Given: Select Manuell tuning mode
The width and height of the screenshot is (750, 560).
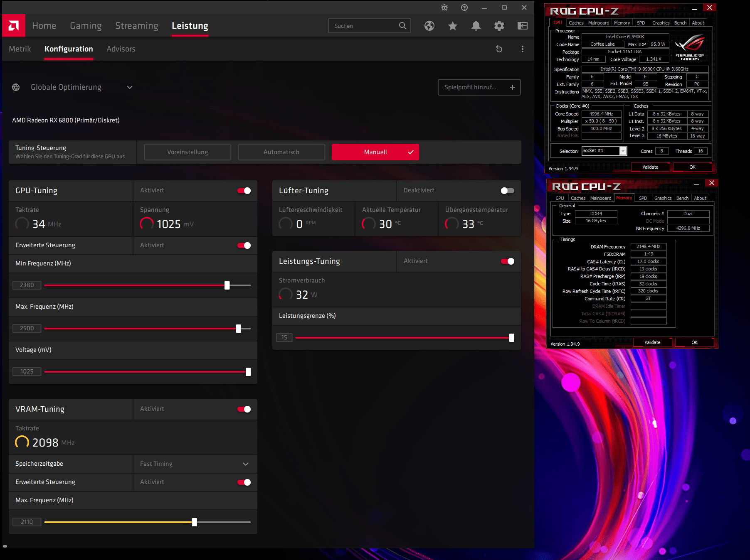Looking at the screenshot, I should tap(375, 152).
